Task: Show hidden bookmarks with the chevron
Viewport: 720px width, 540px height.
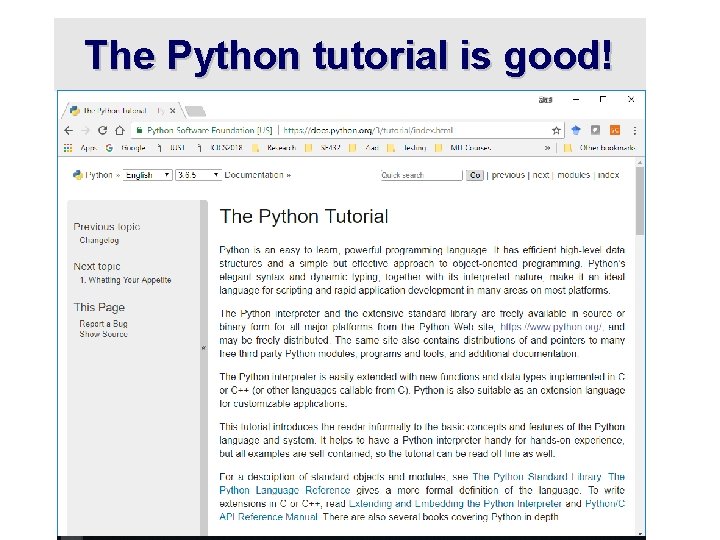Action: pos(547,148)
